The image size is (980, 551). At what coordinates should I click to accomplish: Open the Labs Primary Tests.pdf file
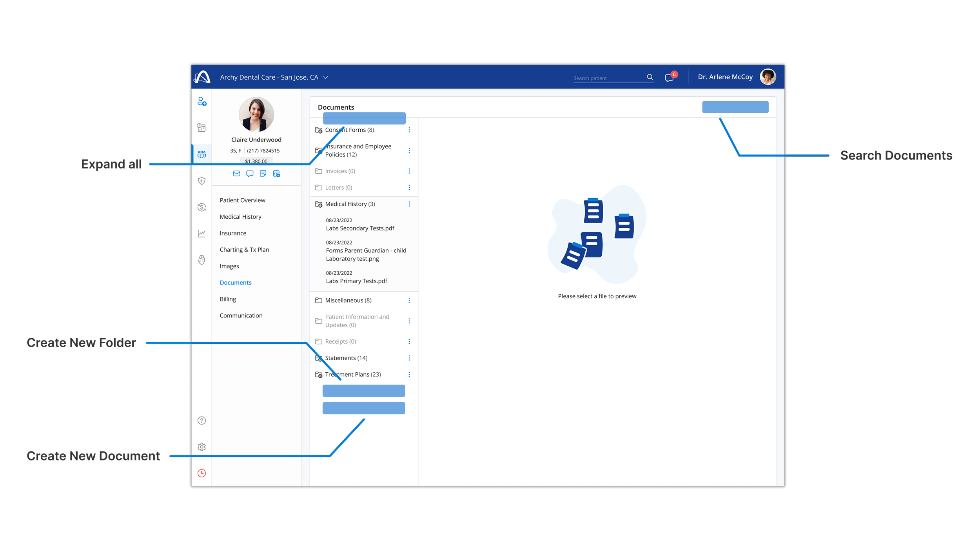(x=356, y=281)
